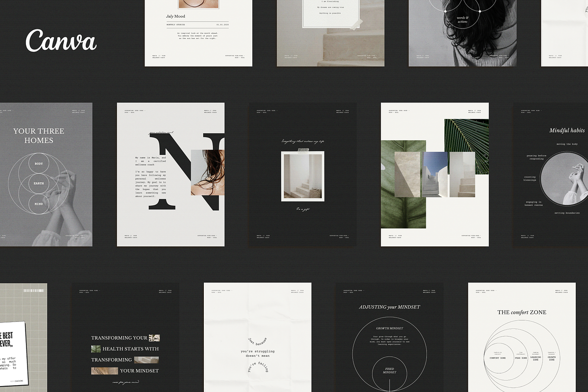Click the hair photo overlapping the N
588x392 pixels.
pos(208,172)
